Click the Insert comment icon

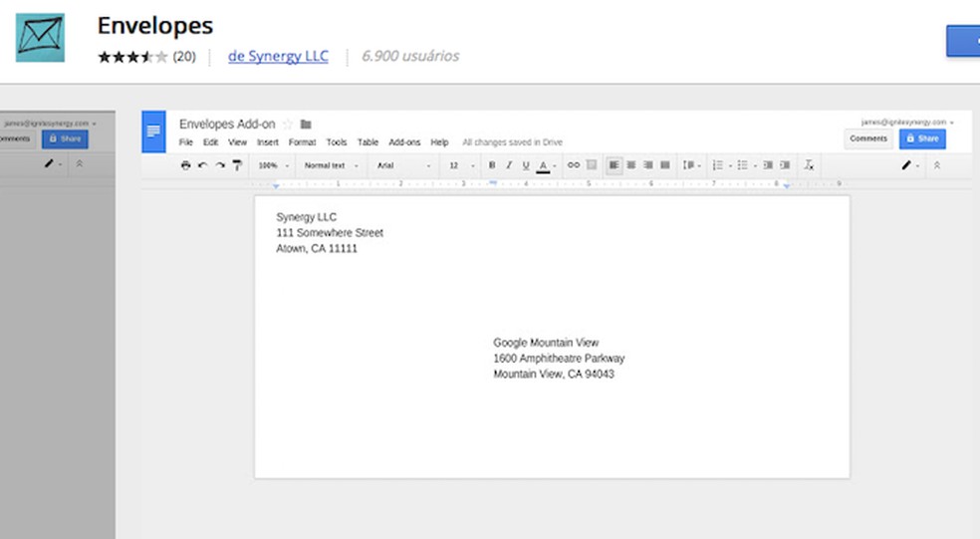click(592, 165)
